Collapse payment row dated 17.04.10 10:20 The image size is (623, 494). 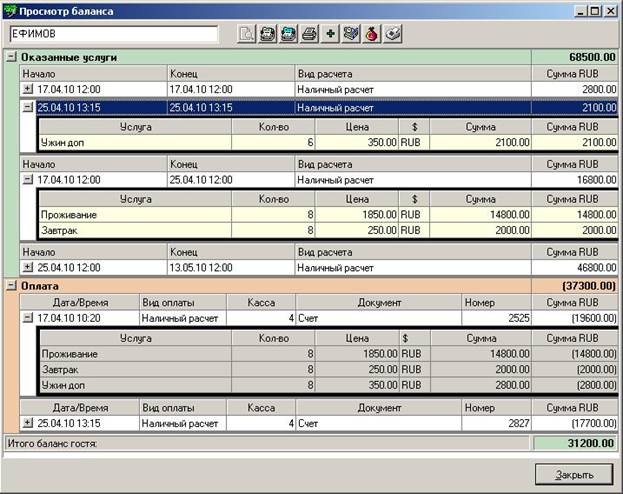(x=28, y=318)
